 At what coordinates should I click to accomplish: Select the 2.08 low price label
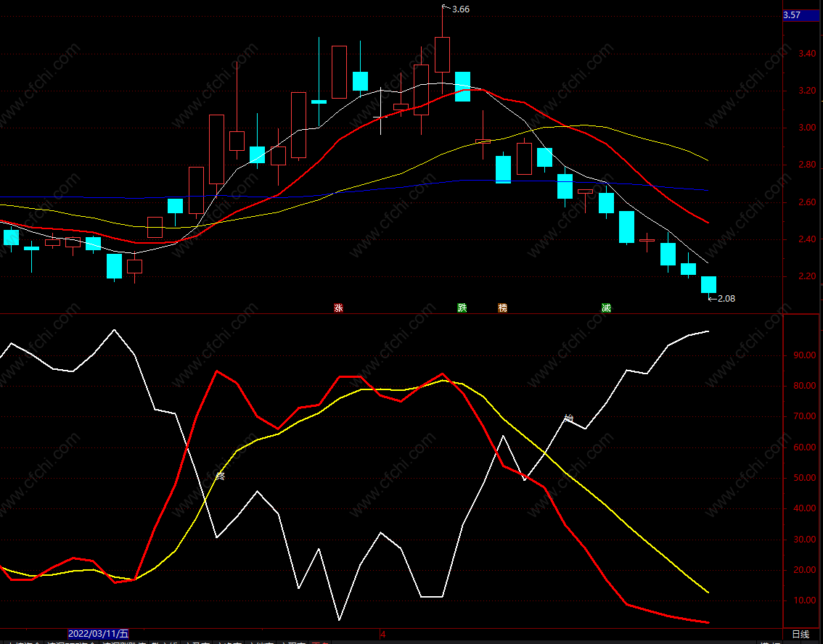(x=726, y=298)
